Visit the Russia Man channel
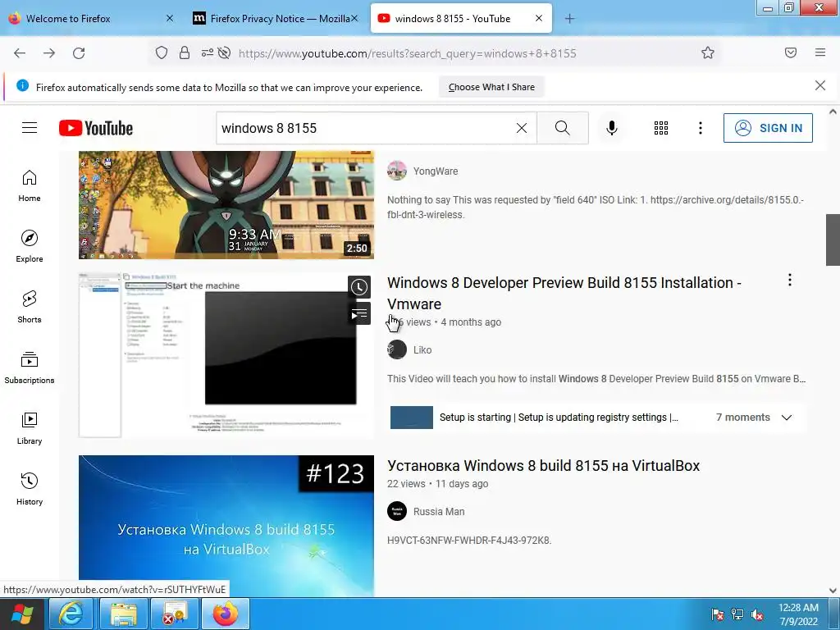Image resolution: width=840 pixels, height=630 pixels. tap(439, 512)
